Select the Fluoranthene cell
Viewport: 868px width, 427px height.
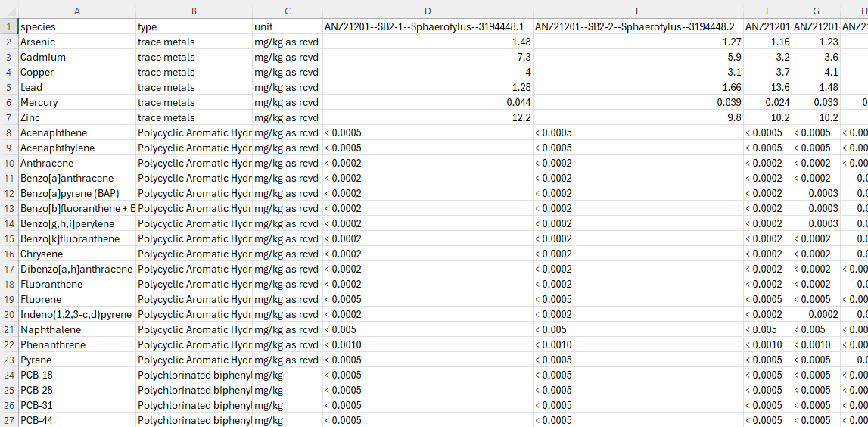point(77,284)
